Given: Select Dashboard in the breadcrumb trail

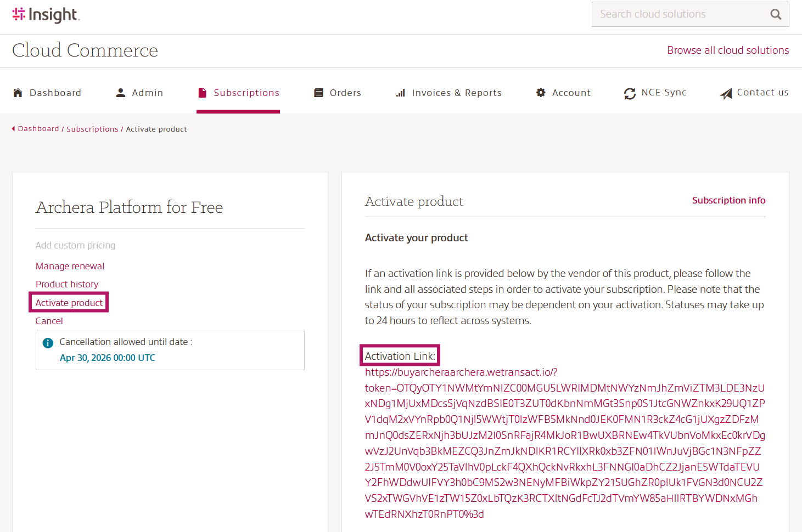Looking at the screenshot, I should pos(38,128).
